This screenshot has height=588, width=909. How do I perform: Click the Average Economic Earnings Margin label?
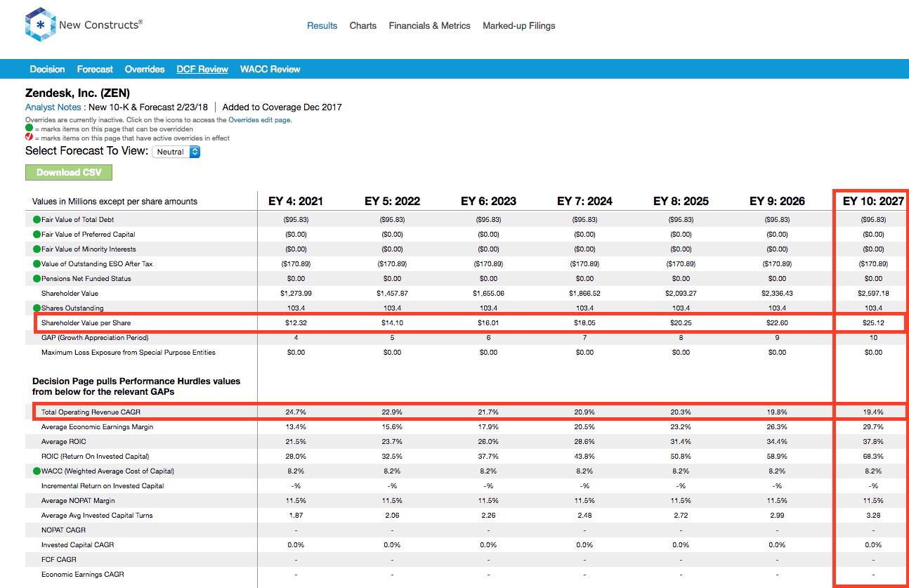97,427
